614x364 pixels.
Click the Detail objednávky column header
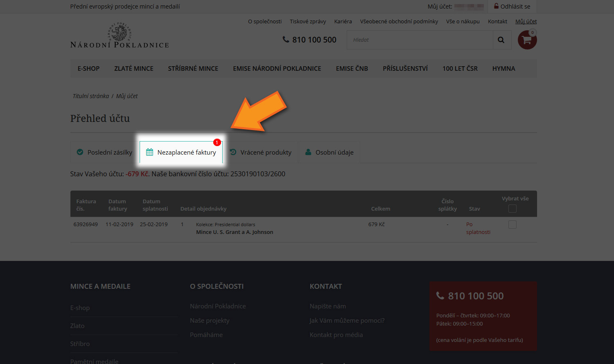click(x=203, y=209)
